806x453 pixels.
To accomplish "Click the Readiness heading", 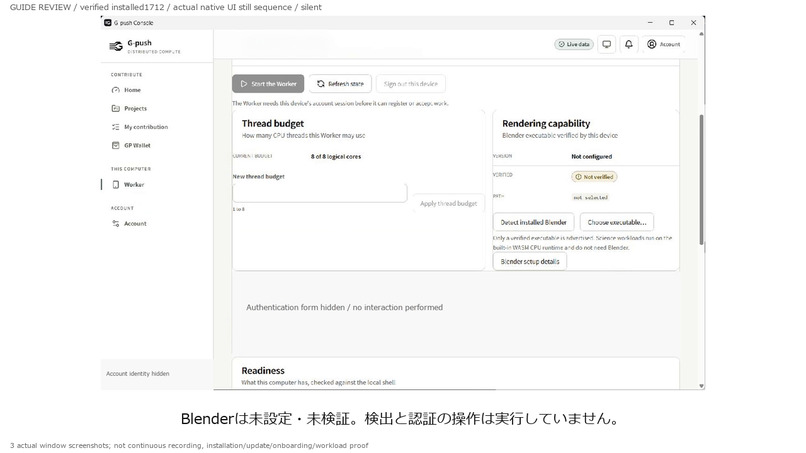I will (263, 371).
